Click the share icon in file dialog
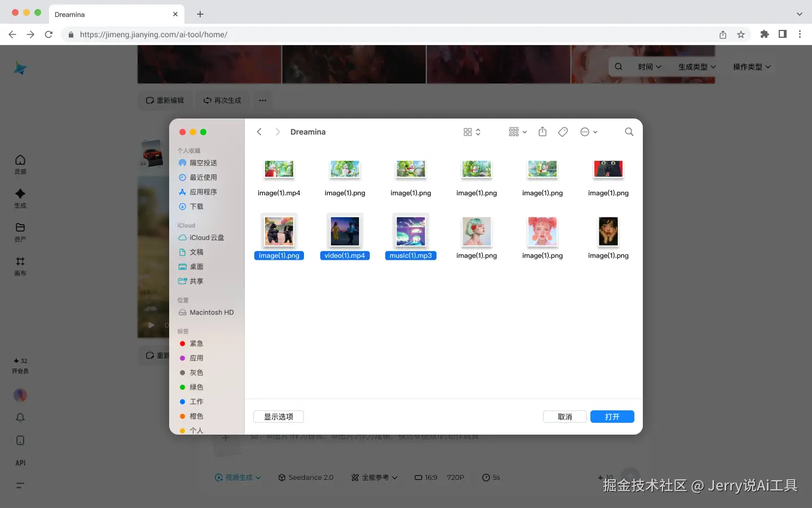 click(542, 132)
